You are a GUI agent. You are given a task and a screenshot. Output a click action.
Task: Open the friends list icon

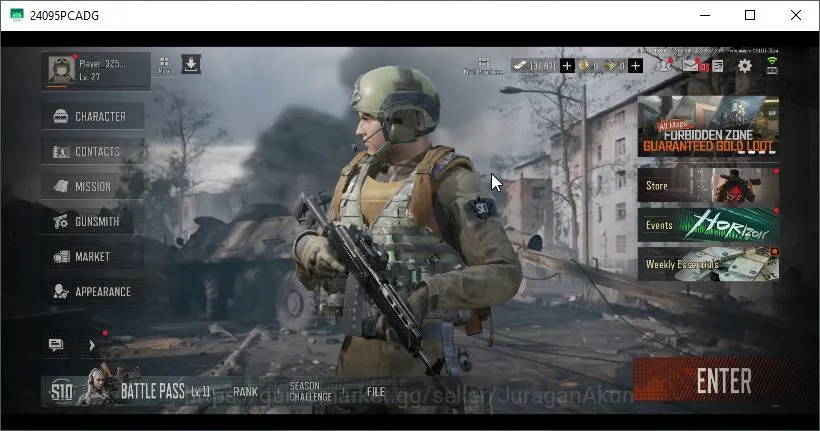click(x=664, y=65)
